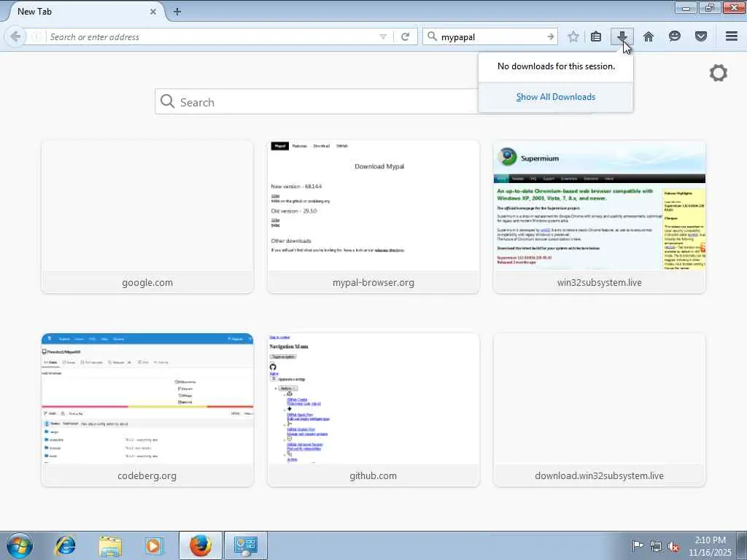Close the New Tab tab
The image size is (747, 560).
153,12
